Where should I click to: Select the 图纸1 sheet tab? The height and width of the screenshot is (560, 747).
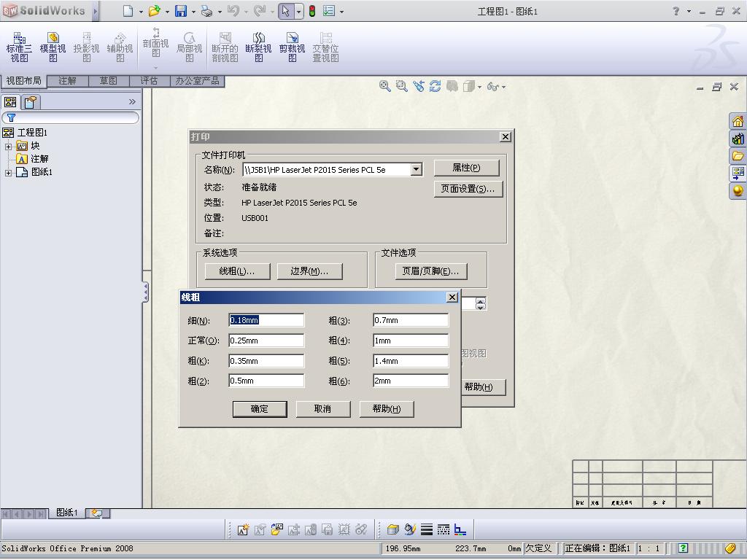click(66, 513)
